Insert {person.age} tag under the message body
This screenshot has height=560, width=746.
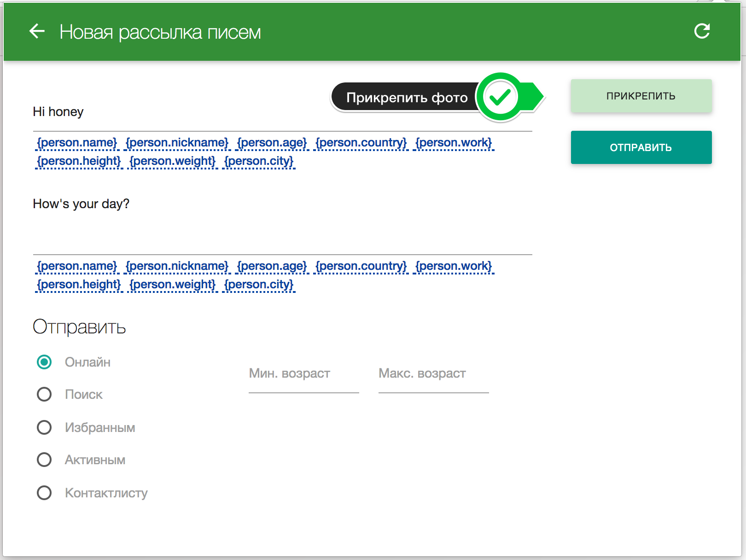tap(272, 266)
